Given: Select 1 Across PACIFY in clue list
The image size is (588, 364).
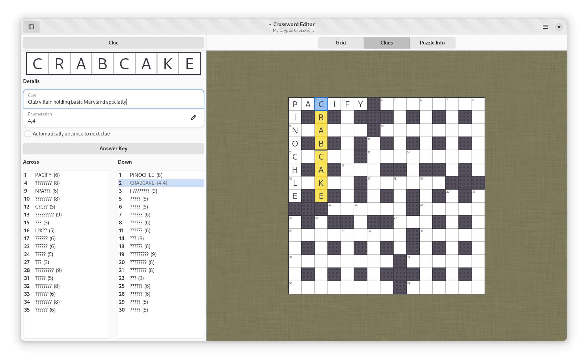Looking at the screenshot, I should pyautogui.click(x=47, y=175).
